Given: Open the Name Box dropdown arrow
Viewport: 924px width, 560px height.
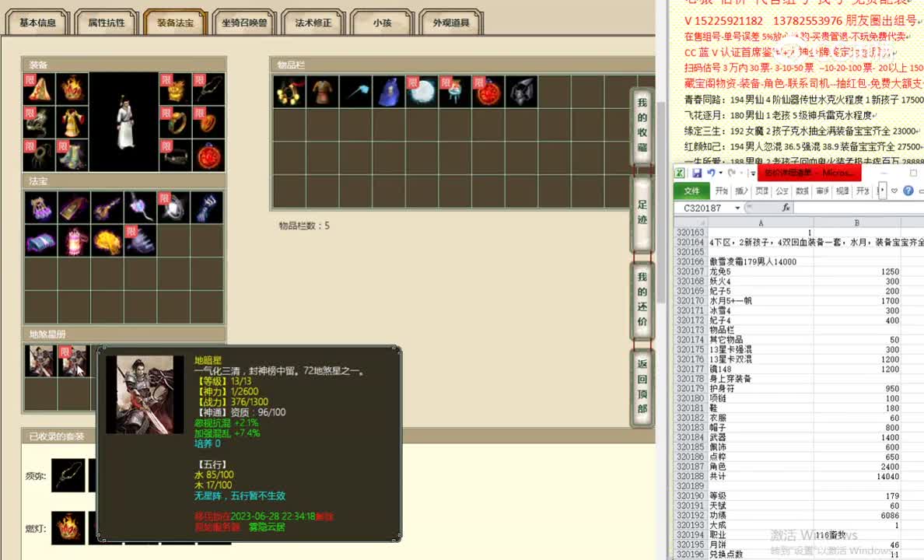Looking at the screenshot, I should [737, 208].
